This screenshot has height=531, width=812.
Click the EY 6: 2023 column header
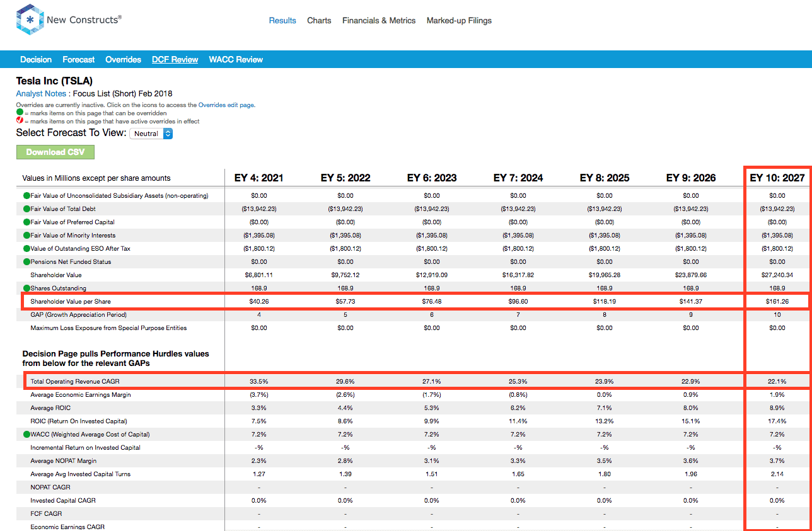[x=432, y=178]
